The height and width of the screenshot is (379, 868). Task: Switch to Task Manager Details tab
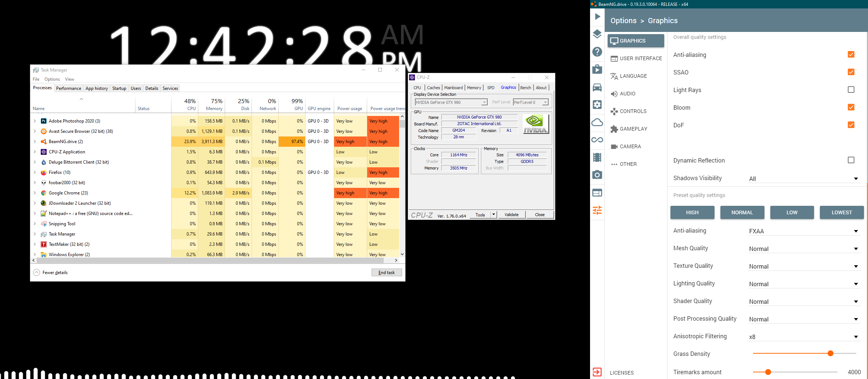click(x=152, y=88)
